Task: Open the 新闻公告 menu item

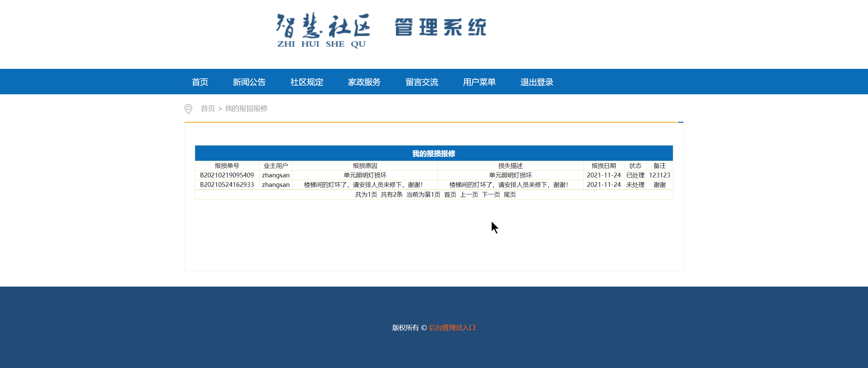Action: click(249, 82)
